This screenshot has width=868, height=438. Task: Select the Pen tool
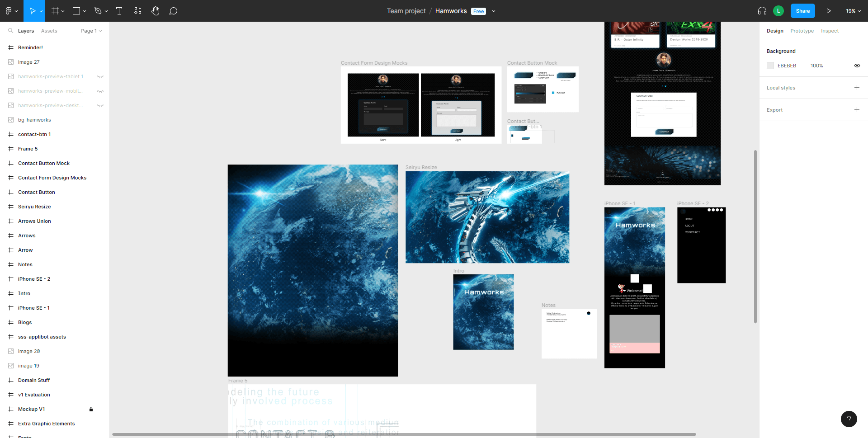click(x=98, y=11)
